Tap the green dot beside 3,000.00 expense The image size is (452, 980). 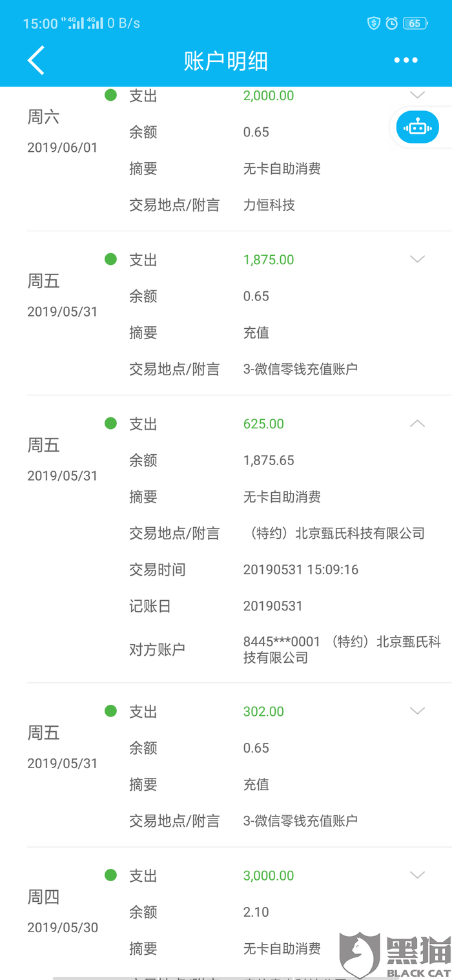pos(111,875)
